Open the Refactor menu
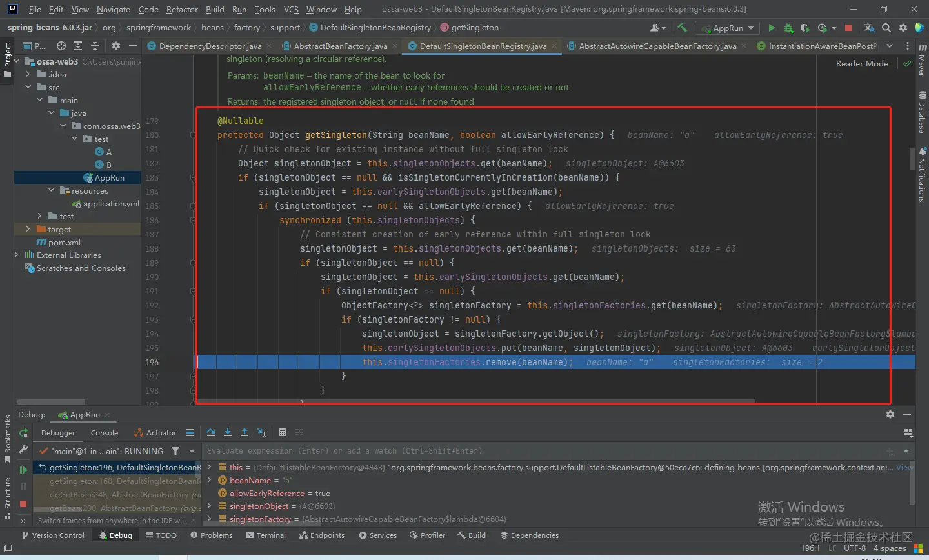The image size is (929, 560). 182,9
